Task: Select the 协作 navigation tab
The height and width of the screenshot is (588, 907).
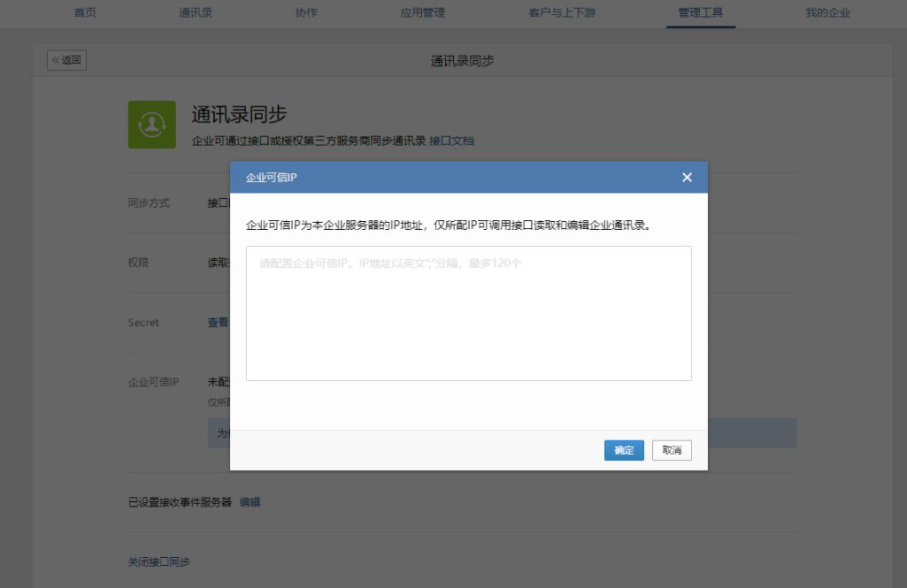Action: pos(306,12)
